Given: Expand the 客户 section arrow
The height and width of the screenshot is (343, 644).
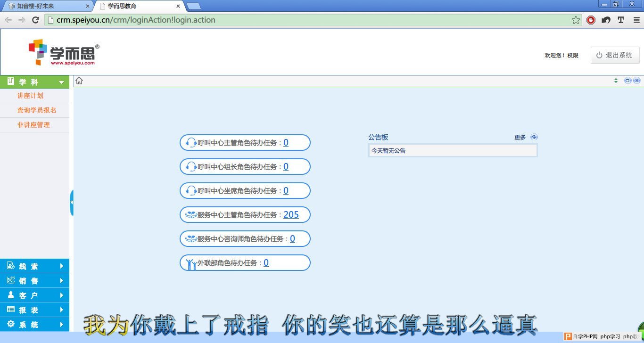Looking at the screenshot, I should tap(62, 295).
